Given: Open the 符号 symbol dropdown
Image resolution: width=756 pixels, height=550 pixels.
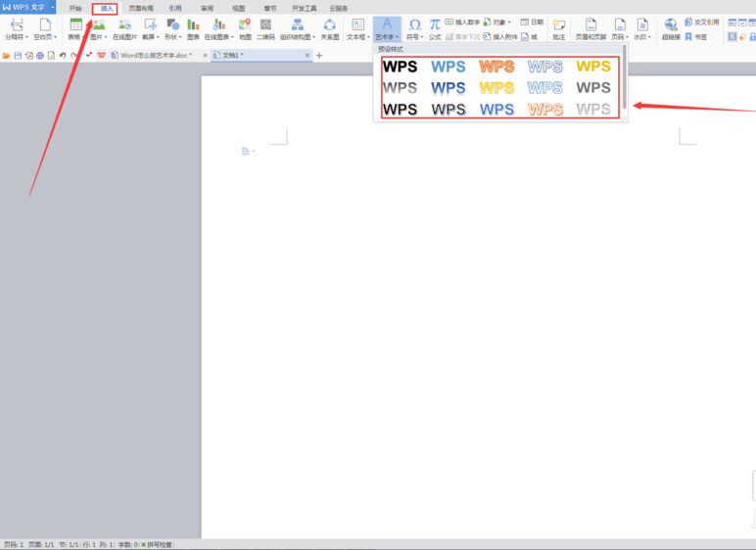Looking at the screenshot, I should [422, 37].
